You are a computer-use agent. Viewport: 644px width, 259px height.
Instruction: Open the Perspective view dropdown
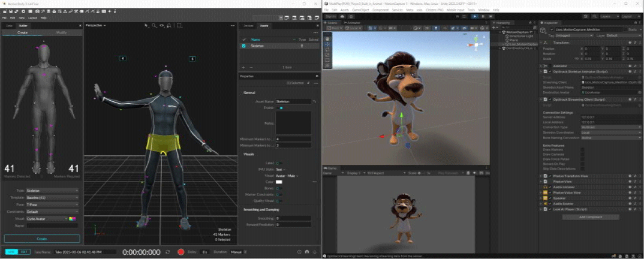pyautogui.click(x=95, y=25)
